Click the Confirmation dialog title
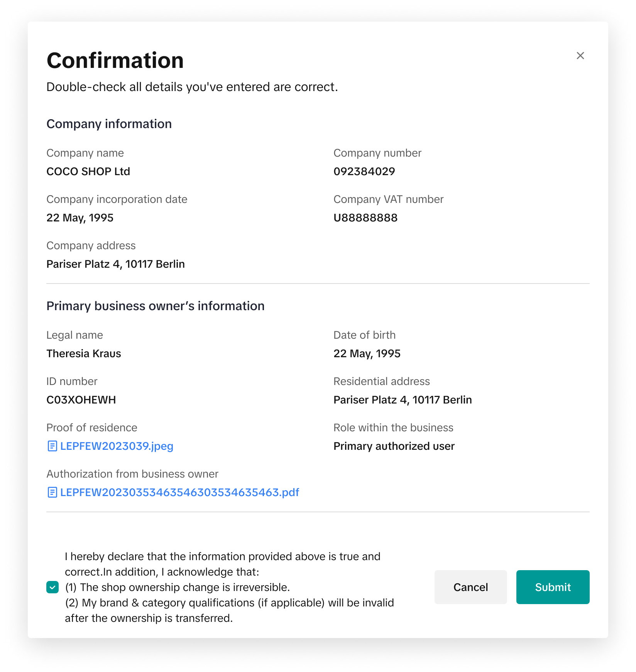 pos(115,61)
